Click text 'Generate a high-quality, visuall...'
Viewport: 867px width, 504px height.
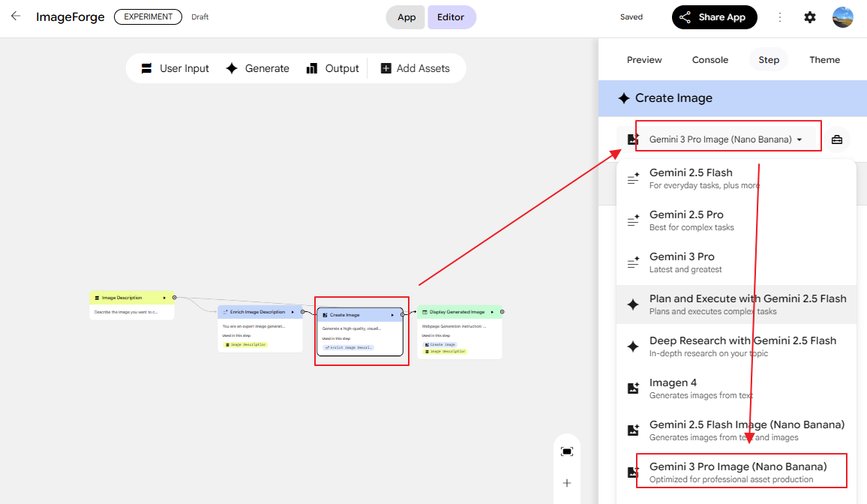point(352,328)
